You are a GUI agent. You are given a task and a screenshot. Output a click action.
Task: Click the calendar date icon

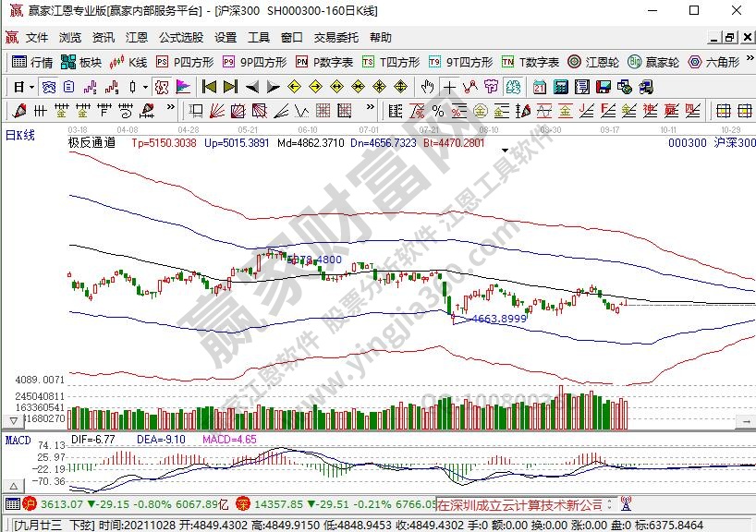click(x=540, y=87)
